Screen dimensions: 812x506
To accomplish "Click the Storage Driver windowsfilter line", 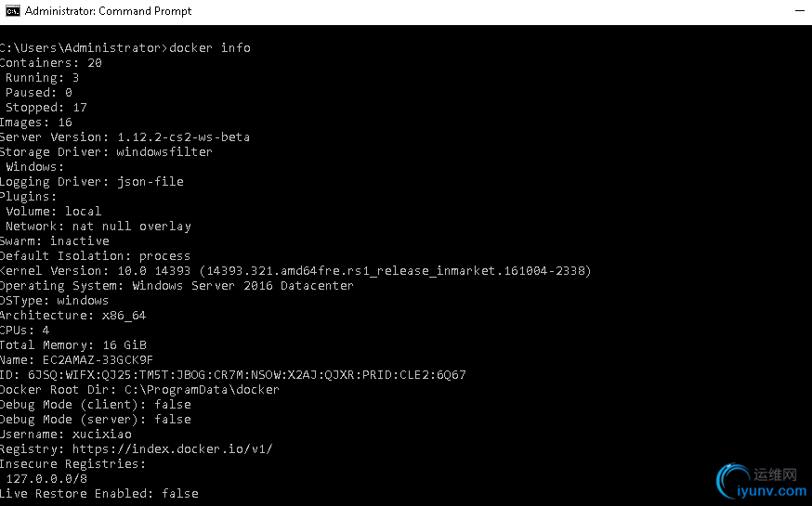I will tap(106, 152).
